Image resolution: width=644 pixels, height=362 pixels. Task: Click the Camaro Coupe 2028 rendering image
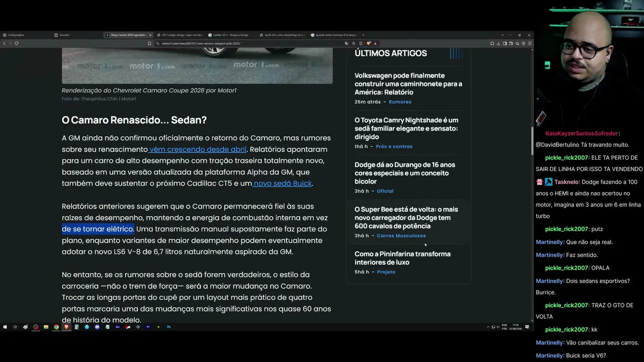point(197,65)
